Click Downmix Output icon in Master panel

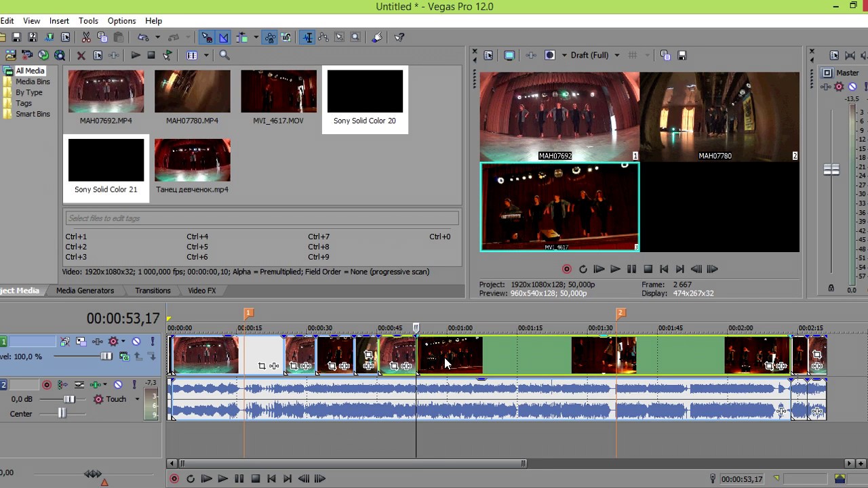(x=850, y=56)
